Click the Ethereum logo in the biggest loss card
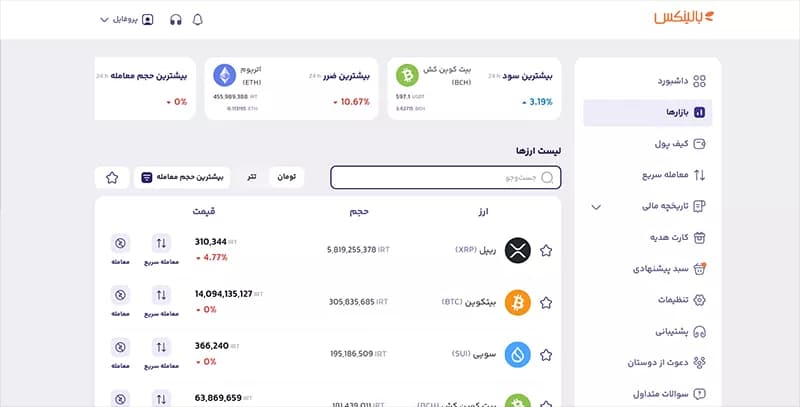The width and height of the screenshot is (800, 407). point(224,76)
